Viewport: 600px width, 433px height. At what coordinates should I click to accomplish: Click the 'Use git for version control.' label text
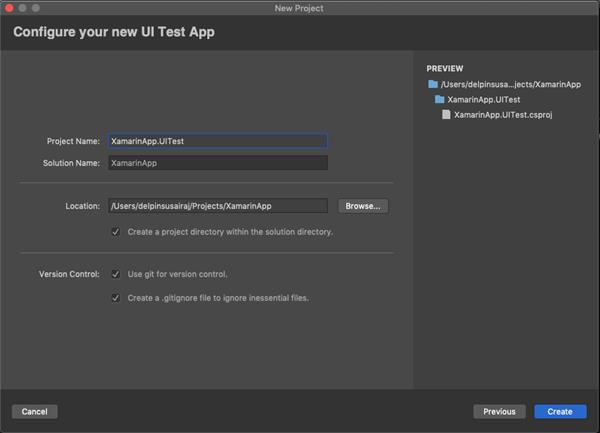[177, 274]
